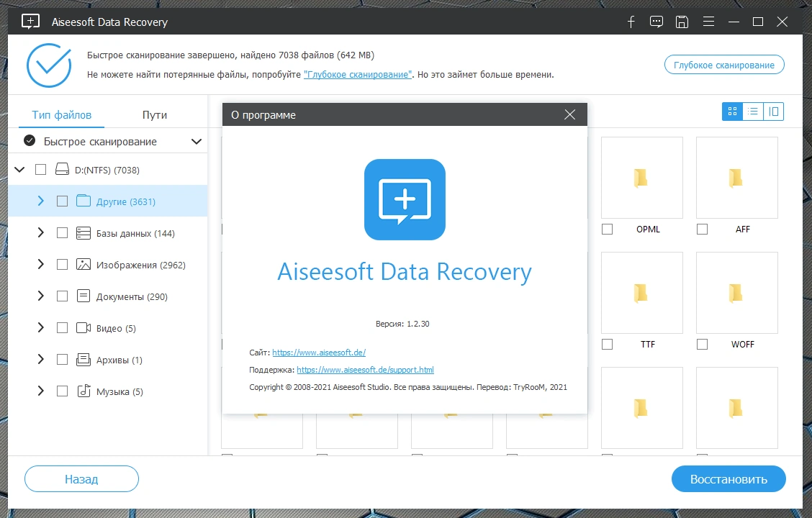The width and height of the screenshot is (812, 518).
Task: Switch to thumbnail grid view
Action: [732, 112]
